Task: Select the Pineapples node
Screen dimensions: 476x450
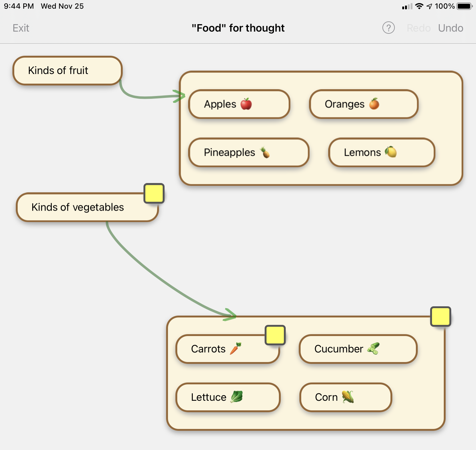Action: [249, 152]
